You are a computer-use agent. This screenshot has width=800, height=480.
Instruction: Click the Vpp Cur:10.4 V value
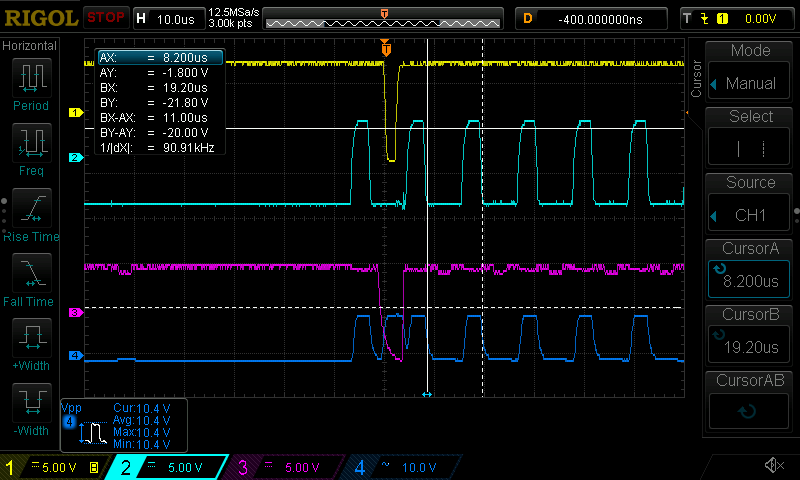click(x=141, y=408)
